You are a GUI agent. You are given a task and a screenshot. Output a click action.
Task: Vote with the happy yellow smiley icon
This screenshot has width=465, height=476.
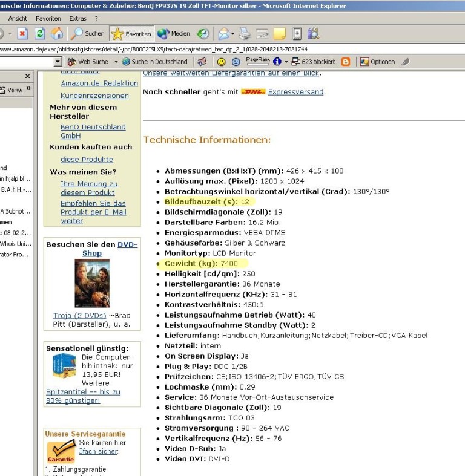[222, 62]
